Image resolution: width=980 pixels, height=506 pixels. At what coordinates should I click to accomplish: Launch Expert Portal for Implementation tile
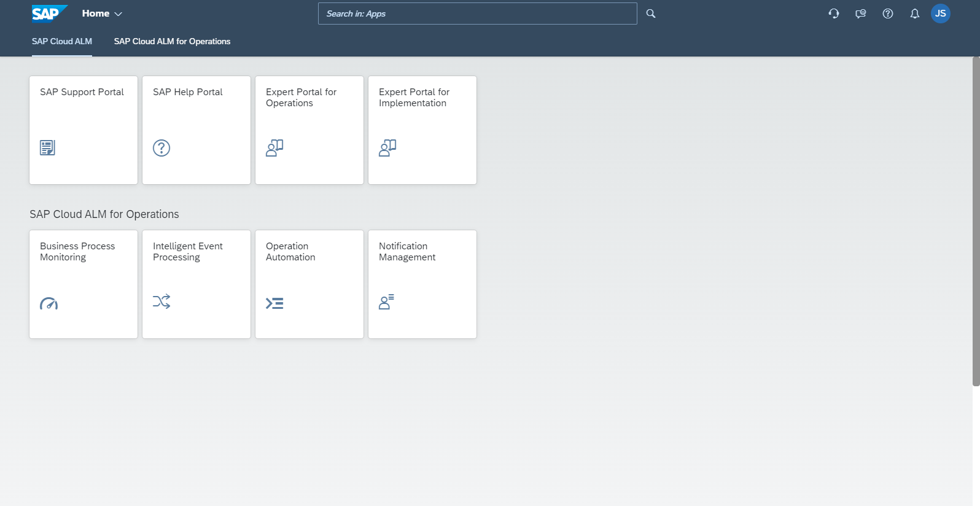[x=422, y=130]
